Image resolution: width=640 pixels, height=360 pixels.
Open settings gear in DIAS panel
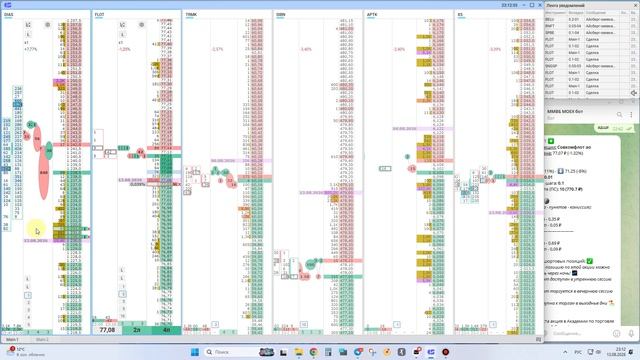click(x=47, y=24)
